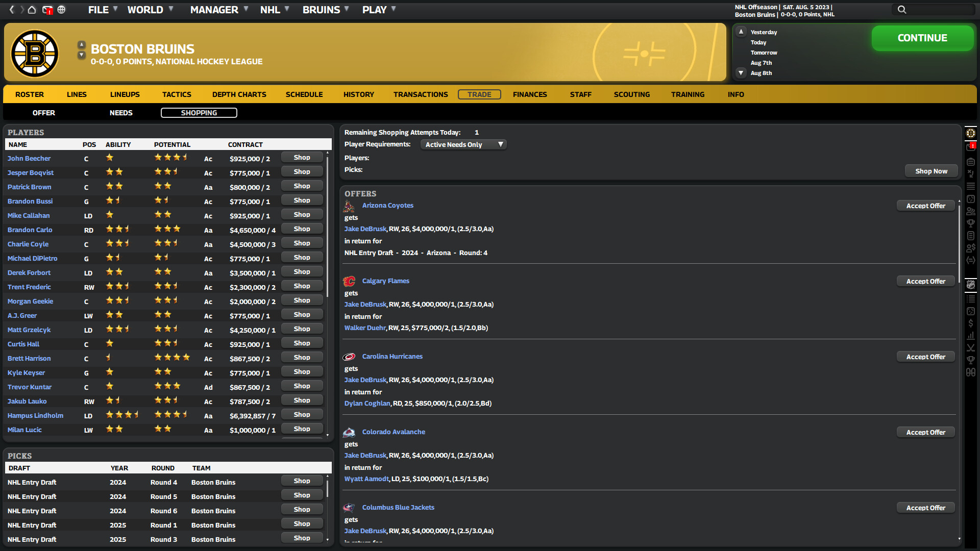Click the finances dollar icon in right sidebar
The height and width of the screenshot is (551, 980).
pyautogui.click(x=972, y=323)
